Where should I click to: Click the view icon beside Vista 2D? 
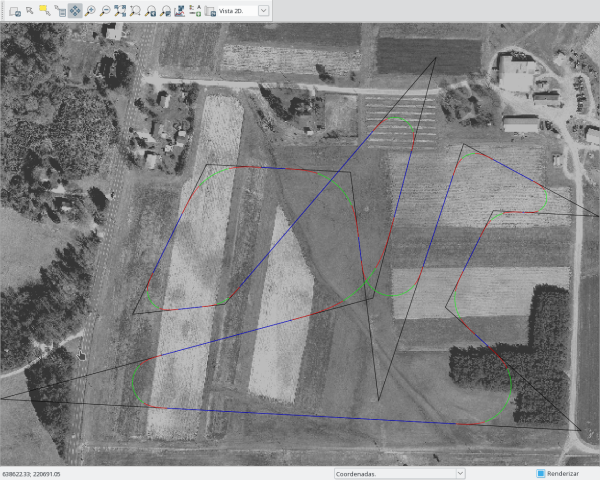tap(210, 10)
